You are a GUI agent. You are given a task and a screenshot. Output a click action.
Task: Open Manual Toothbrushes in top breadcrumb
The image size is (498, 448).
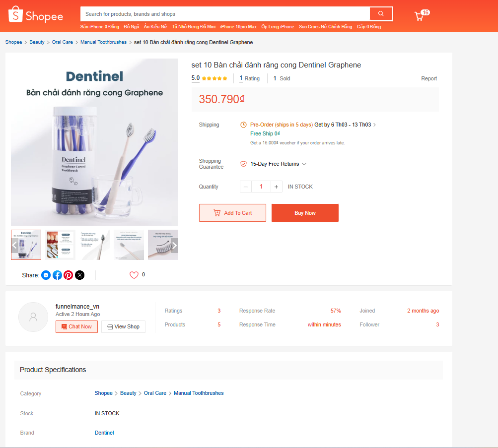coord(103,42)
